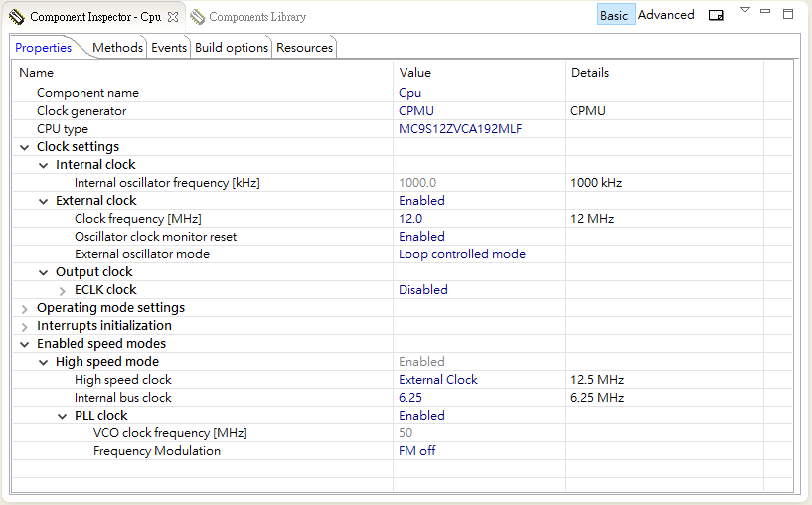812x505 pixels.
Task: Click the detached-view window icon beside Advanced
Action: (x=716, y=15)
